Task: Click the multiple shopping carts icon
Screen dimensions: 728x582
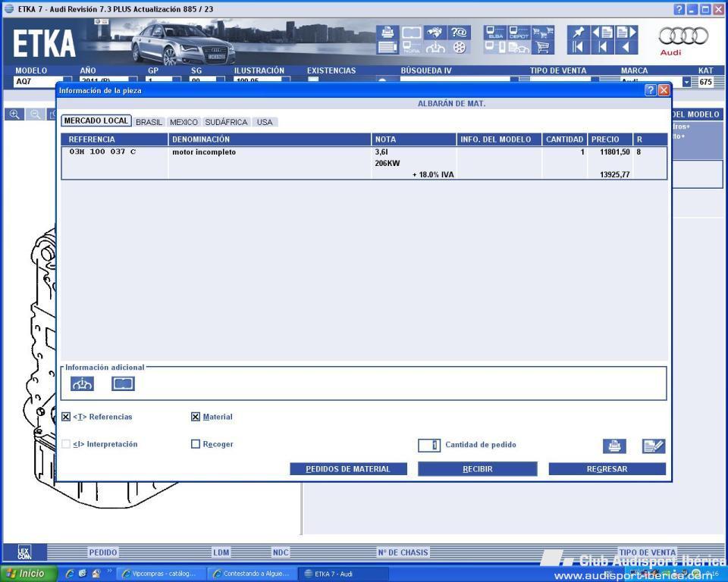Action: pyautogui.click(x=543, y=33)
